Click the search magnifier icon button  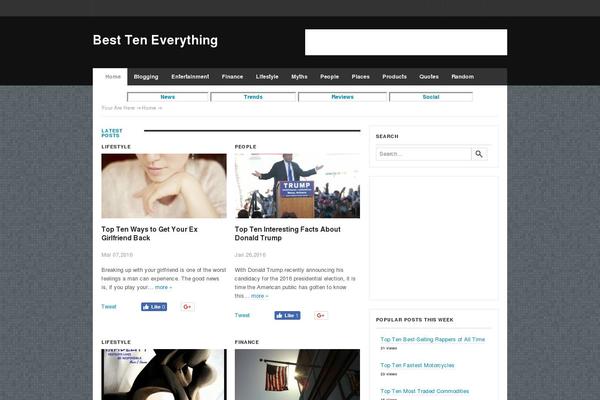point(479,154)
